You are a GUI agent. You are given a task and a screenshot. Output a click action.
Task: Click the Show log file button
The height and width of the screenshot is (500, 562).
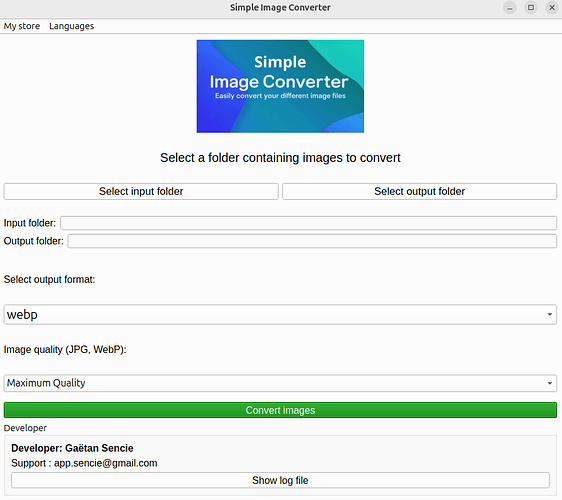[x=280, y=480]
